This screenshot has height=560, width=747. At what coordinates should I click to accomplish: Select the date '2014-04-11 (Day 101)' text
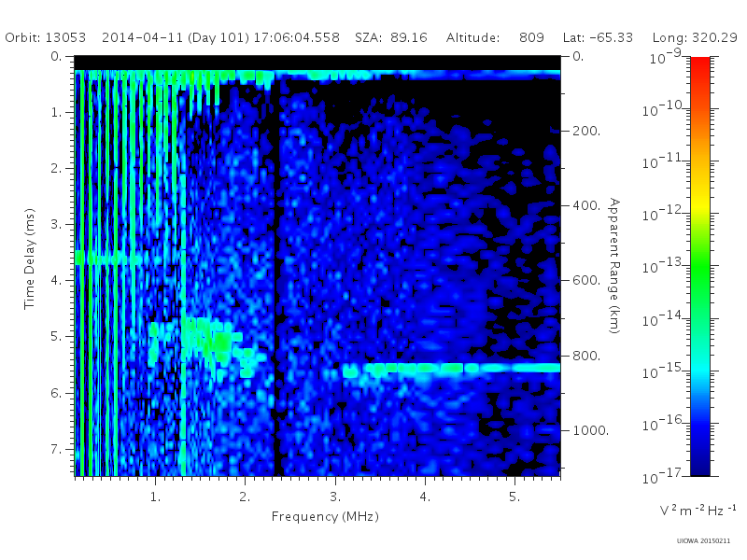coord(176,37)
